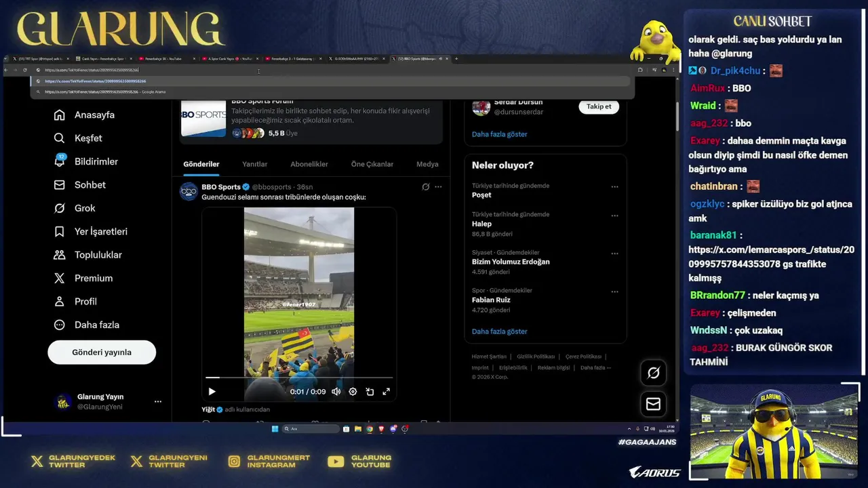Open Chrome from taskbar
Screen dimensions: 868x488
pos(370,429)
